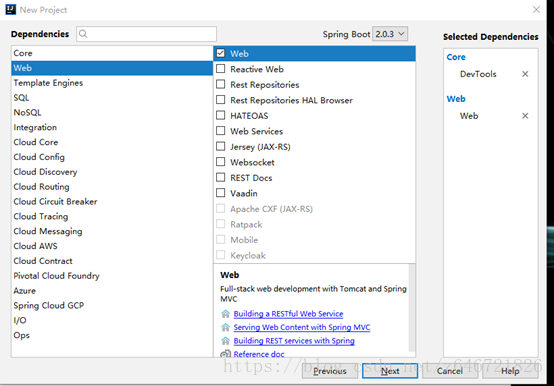
Task: Click house icon beside Building a RESTful Web Service
Action: coord(225,314)
